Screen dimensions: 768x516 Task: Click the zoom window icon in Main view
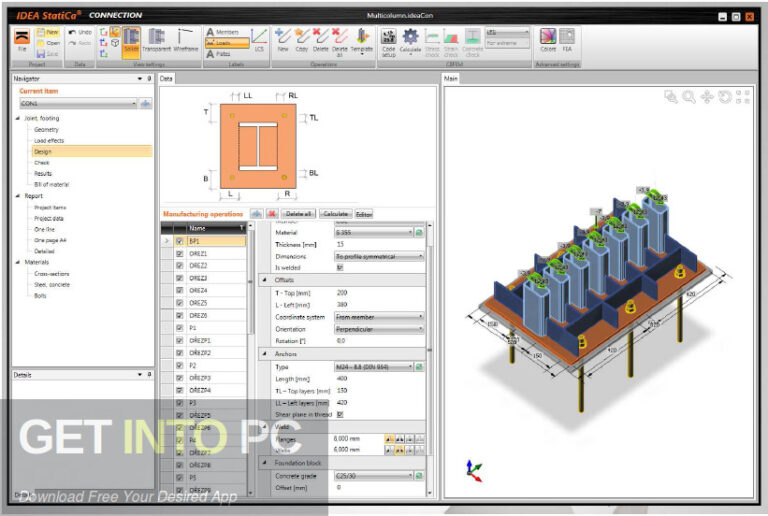tap(671, 97)
